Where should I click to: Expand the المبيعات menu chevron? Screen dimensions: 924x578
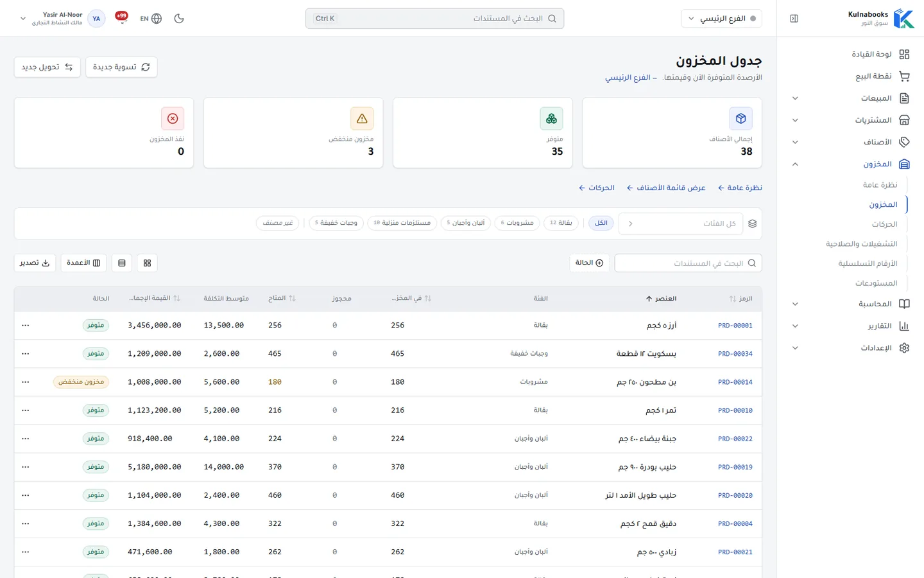pos(795,98)
